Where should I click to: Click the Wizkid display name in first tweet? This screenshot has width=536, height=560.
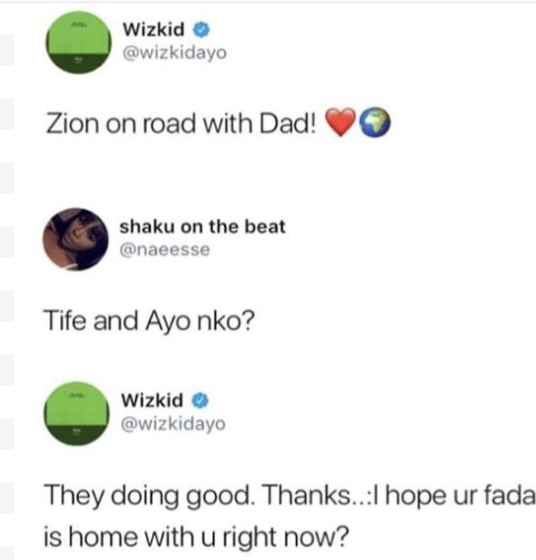coord(154,29)
